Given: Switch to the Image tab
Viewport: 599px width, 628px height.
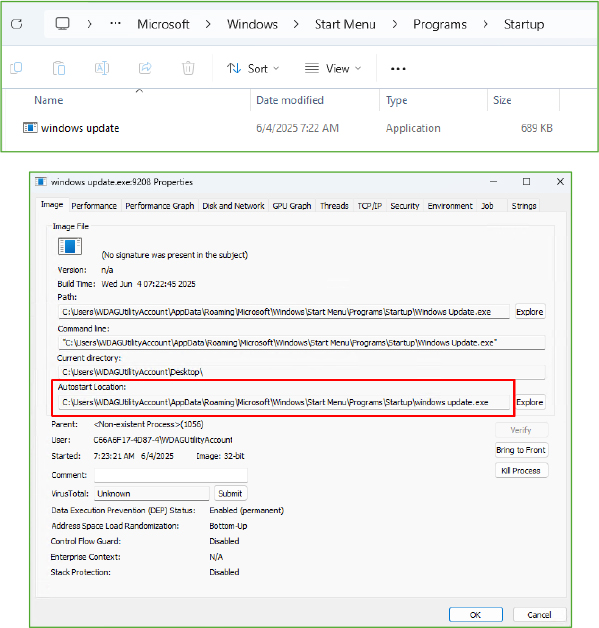Looking at the screenshot, I should [52, 204].
